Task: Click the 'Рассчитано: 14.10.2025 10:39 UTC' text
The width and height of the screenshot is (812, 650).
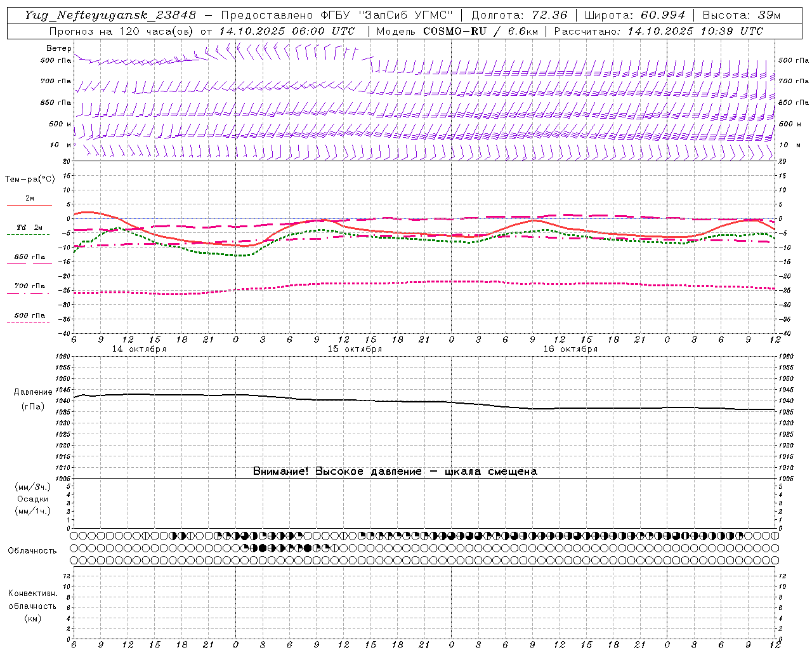Action: pos(658,31)
